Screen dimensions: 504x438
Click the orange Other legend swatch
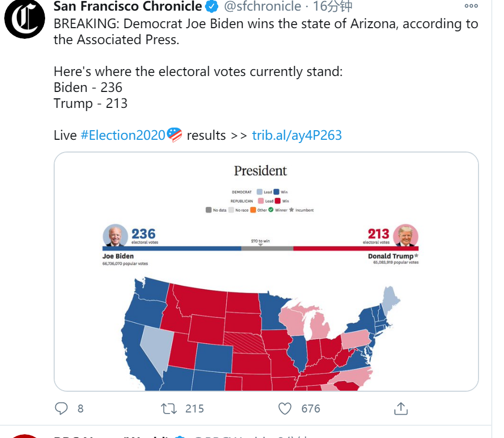[254, 210]
